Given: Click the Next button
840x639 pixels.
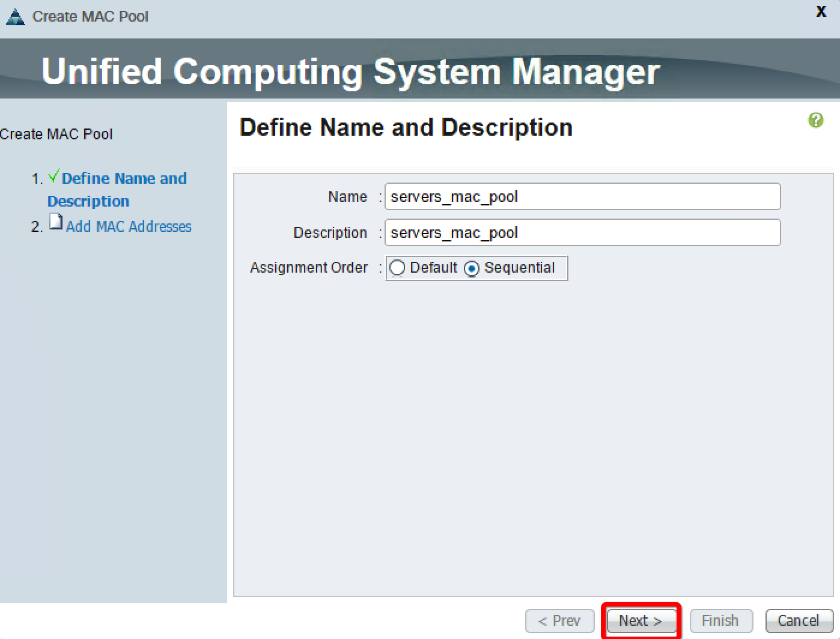Looking at the screenshot, I should 641,620.
